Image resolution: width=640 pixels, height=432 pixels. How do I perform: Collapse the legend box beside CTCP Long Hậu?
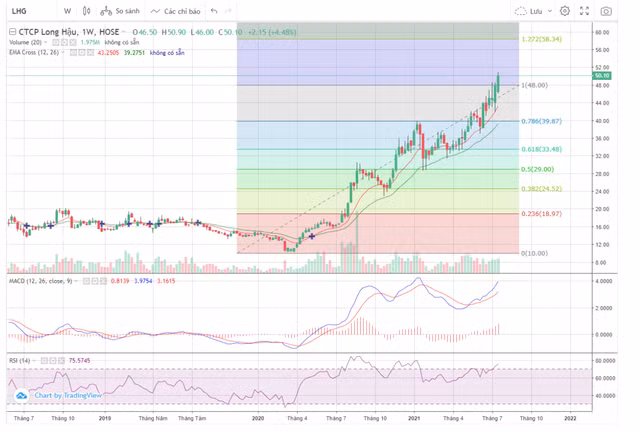click(x=11, y=32)
